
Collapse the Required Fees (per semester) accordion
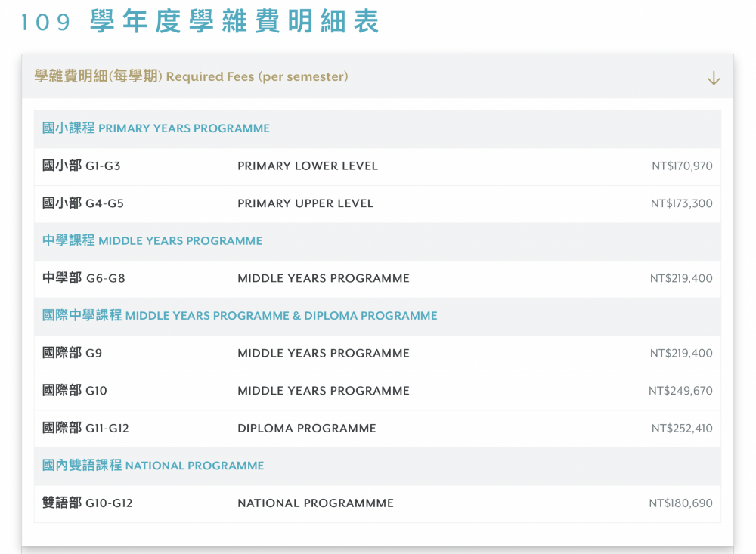pyautogui.click(x=191, y=76)
